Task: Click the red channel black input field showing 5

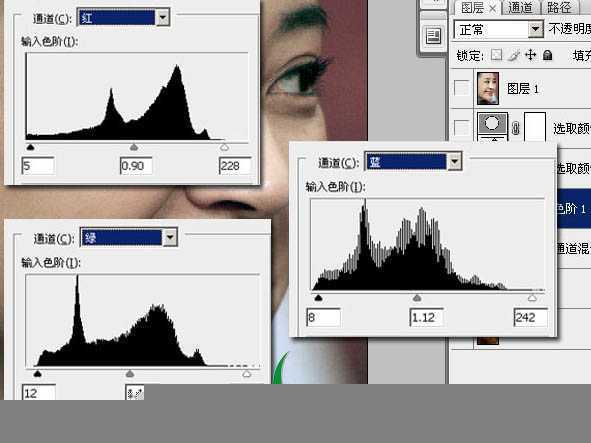Action: click(38, 166)
